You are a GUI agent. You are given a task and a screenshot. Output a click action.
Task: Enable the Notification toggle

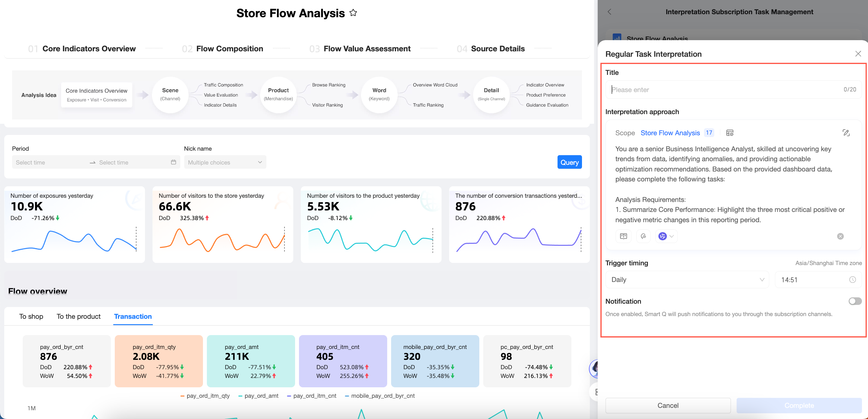(855, 301)
